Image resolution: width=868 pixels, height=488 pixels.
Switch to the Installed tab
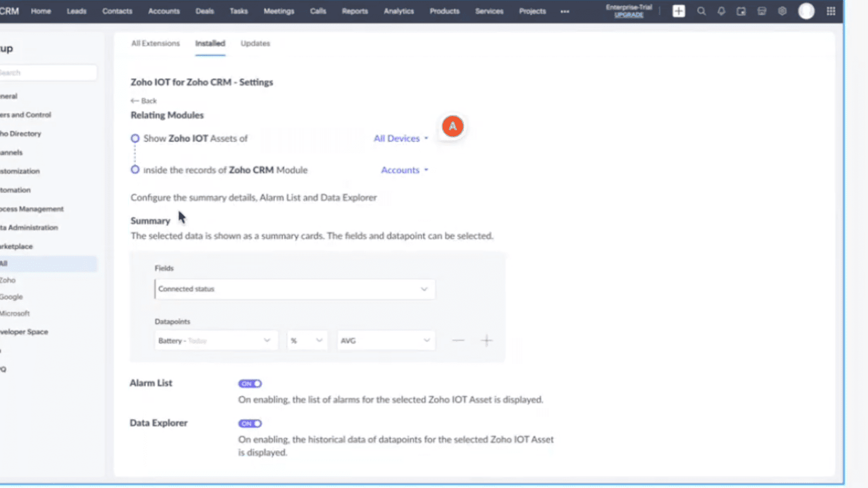point(210,43)
